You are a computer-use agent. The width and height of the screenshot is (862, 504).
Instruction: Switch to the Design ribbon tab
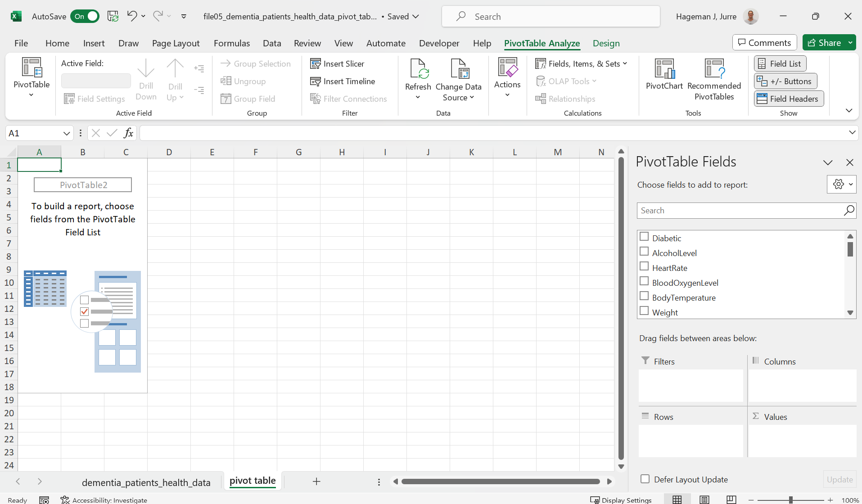606,43
